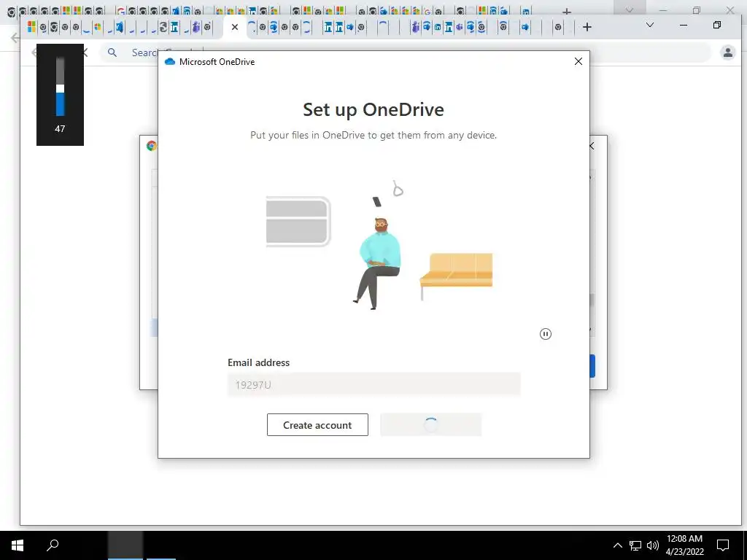Click the Create account button
Image resolution: width=747 pixels, height=560 pixels.
coord(317,425)
